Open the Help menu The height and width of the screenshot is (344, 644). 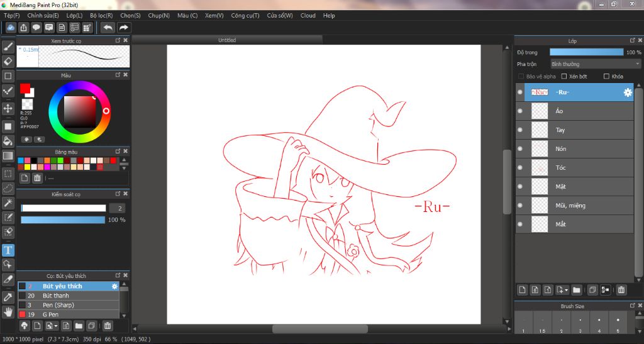(329, 15)
